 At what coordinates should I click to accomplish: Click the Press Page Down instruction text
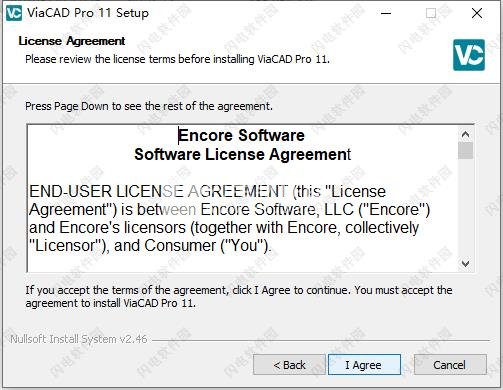(149, 106)
